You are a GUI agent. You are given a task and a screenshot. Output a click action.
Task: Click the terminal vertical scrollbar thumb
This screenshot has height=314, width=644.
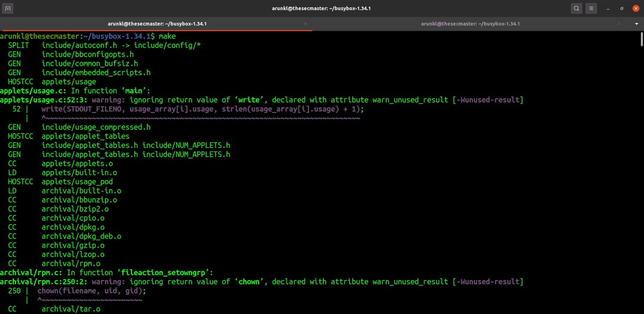click(642, 39)
